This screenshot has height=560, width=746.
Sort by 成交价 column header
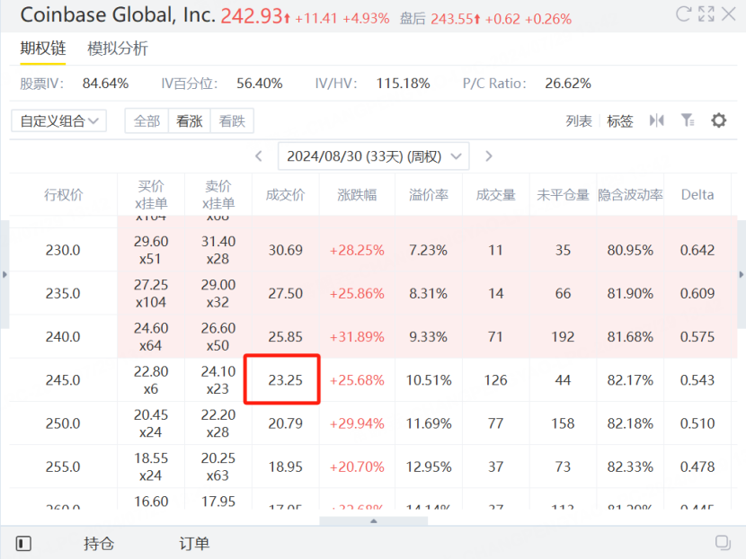tap(285, 194)
